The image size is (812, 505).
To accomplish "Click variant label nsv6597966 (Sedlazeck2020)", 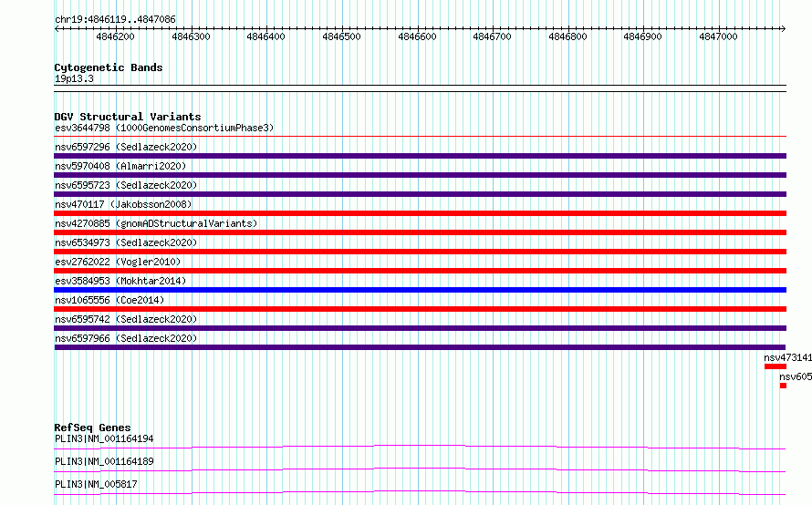I will pos(126,338).
